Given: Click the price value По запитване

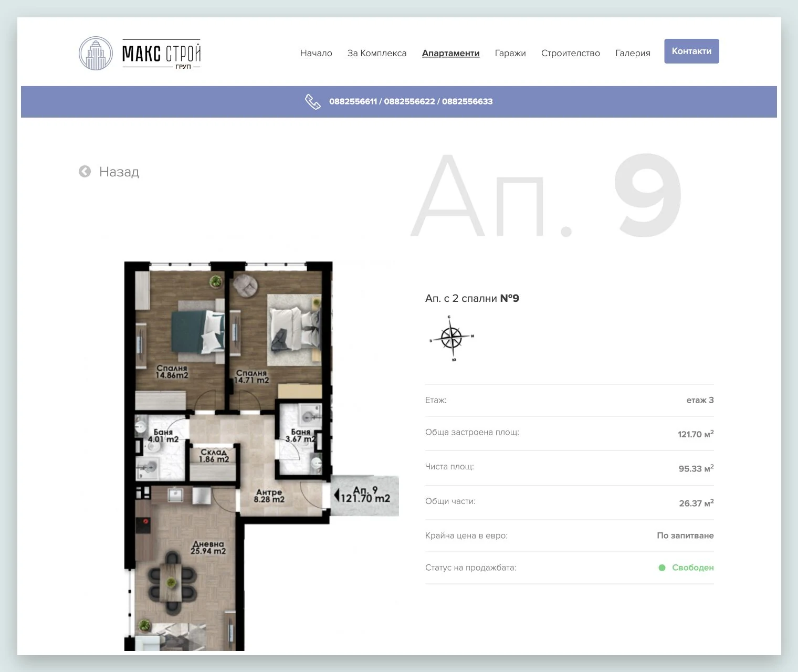Looking at the screenshot, I should pyautogui.click(x=685, y=535).
